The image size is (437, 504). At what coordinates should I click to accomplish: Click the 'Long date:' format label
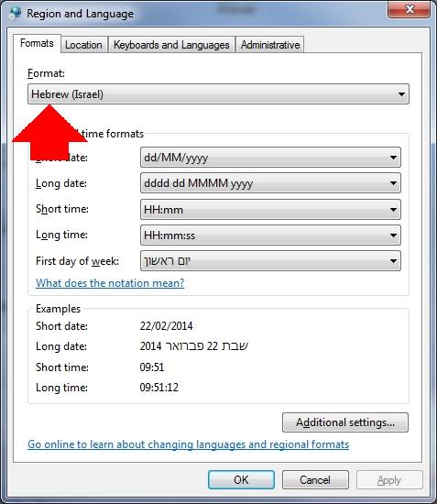61,183
